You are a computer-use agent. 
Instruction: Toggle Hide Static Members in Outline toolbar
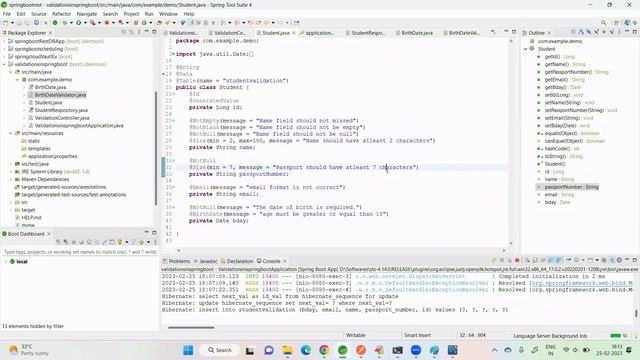[x=597, y=32]
